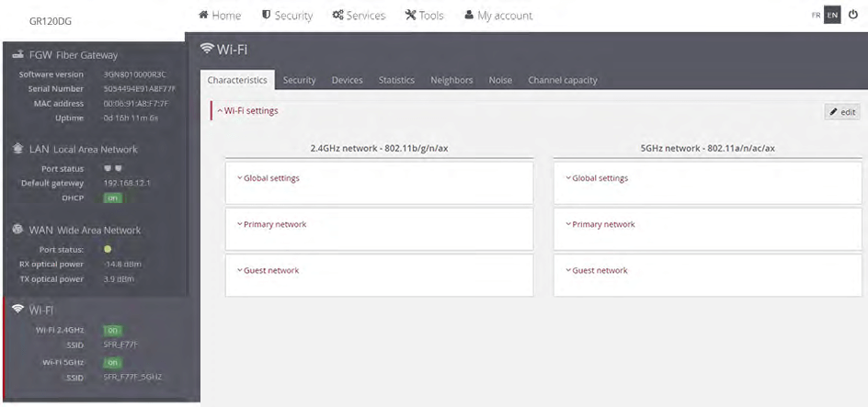Expand 2.4GHz Global settings section
The width and height of the screenshot is (868, 407).
pyautogui.click(x=268, y=178)
